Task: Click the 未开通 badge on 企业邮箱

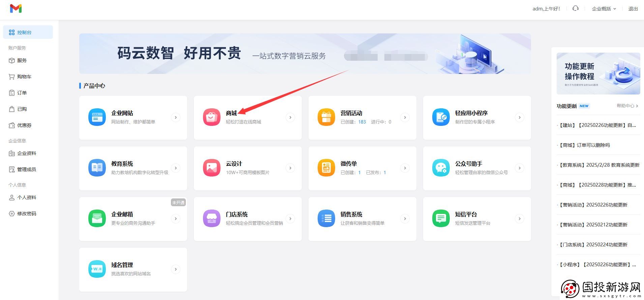Action: [x=178, y=202]
